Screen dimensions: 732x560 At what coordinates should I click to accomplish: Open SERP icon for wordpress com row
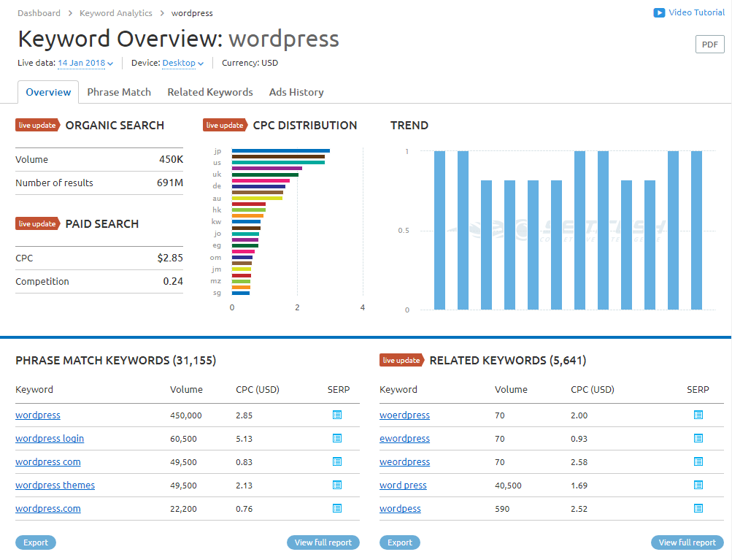337,461
